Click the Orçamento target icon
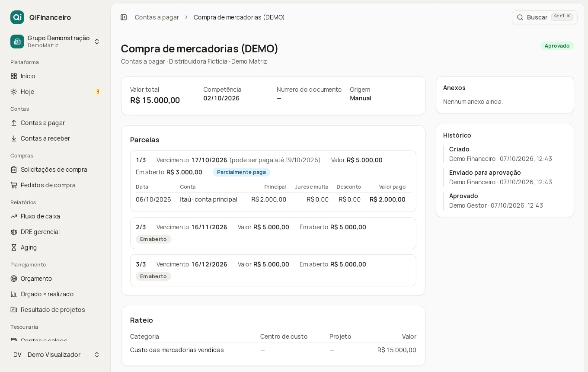This screenshot has width=588, height=372. coord(14,279)
